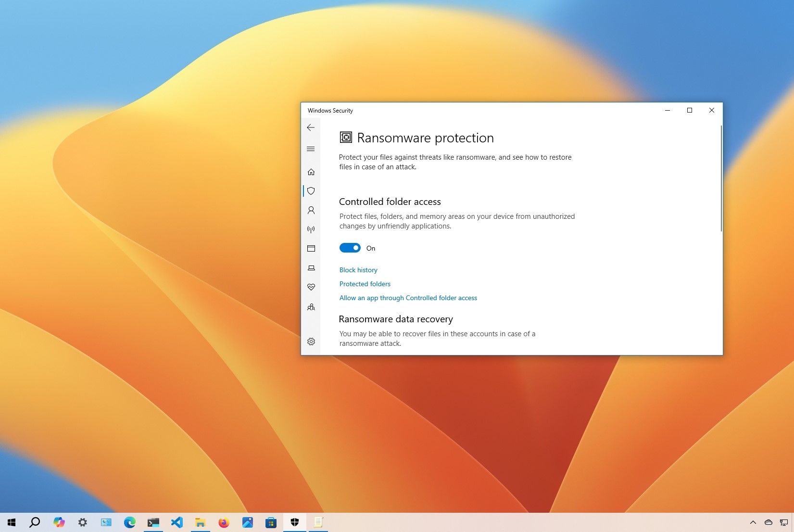Screen dimensions: 794x532
Task: Select Virus & threat protection shield icon
Action: coord(311,191)
